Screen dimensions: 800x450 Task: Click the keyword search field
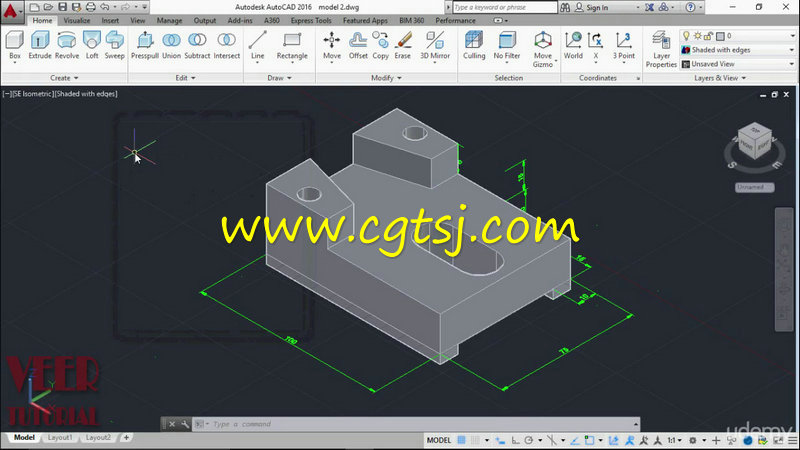(x=505, y=7)
